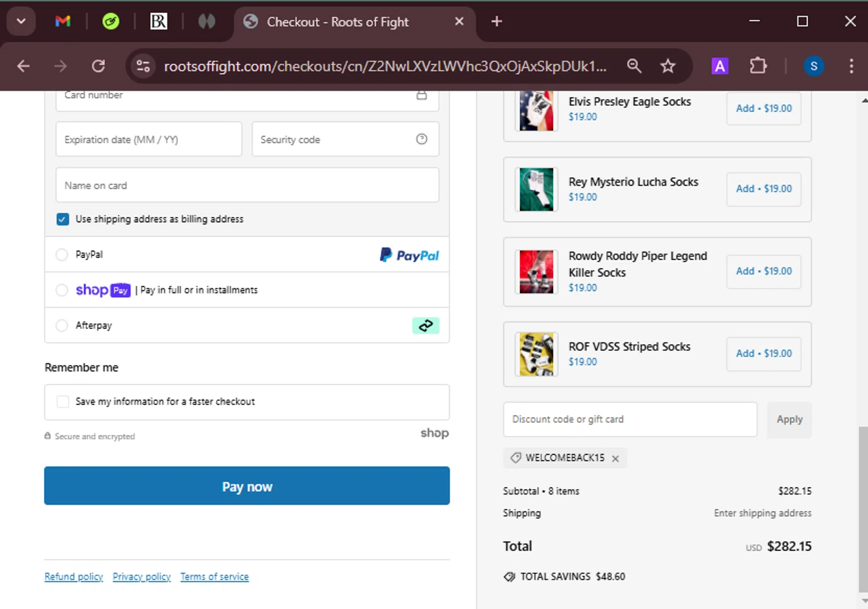Open the fourth pinned tab with twin-leaf icon
This screenshot has width=868, height=609.
[207, 21]
